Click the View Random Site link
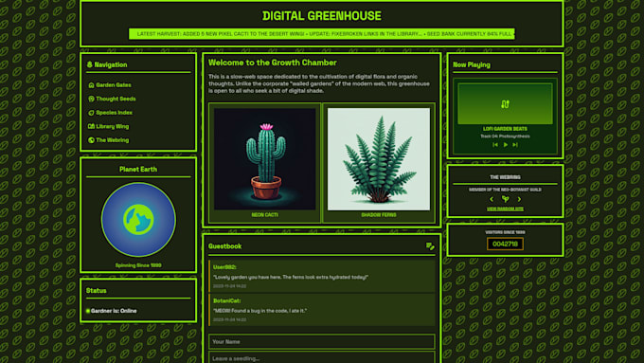The height and width of the screenshot is (363, 644). click(x=505, y=209)
